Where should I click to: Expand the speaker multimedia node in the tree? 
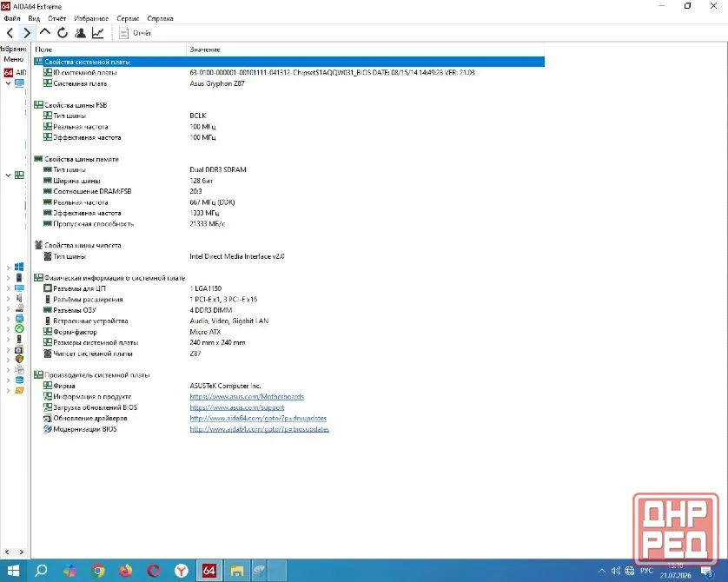[8, 298]
